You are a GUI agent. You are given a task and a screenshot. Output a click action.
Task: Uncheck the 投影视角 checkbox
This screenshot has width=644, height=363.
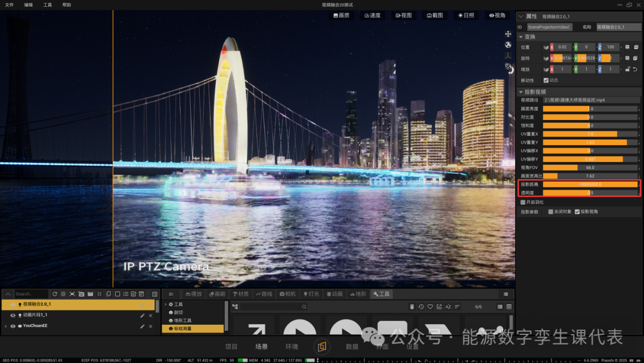click(x=577, y=212)
